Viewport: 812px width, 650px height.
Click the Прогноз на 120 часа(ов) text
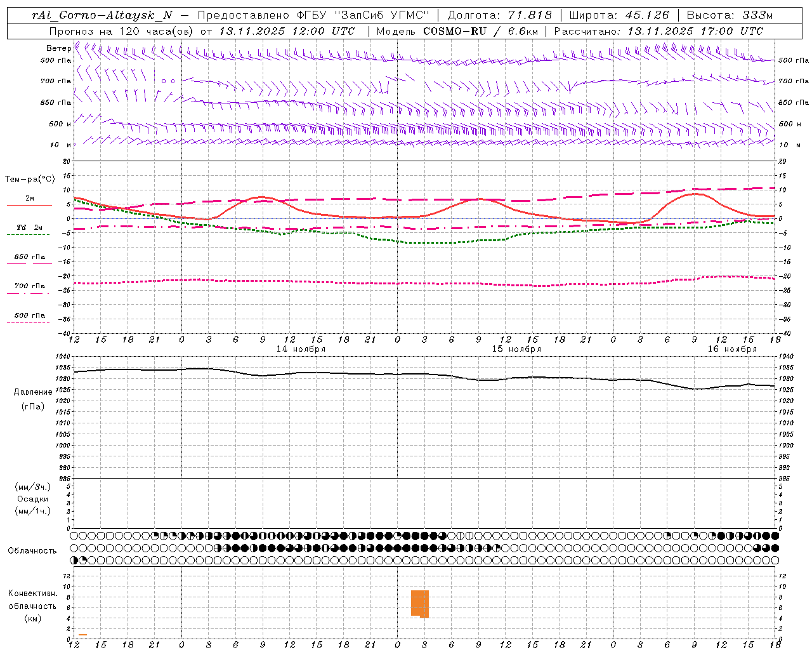(122, 31)
